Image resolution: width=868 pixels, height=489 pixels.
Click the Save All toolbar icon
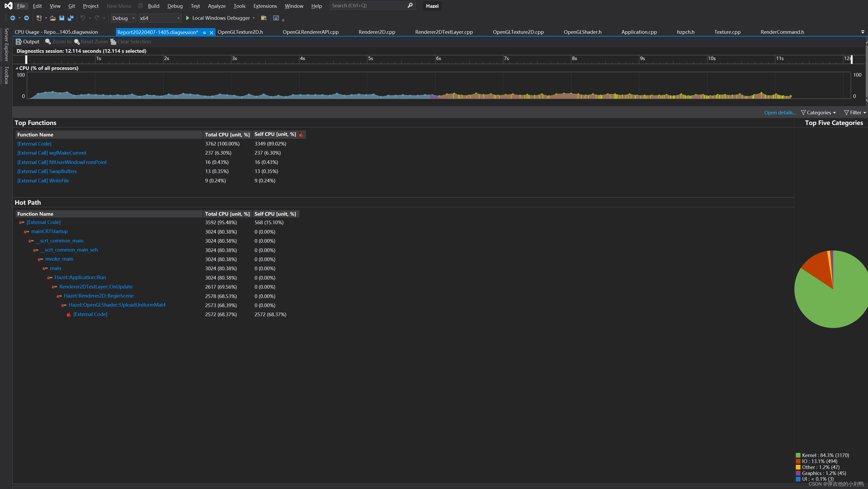(x=71, y=18)
